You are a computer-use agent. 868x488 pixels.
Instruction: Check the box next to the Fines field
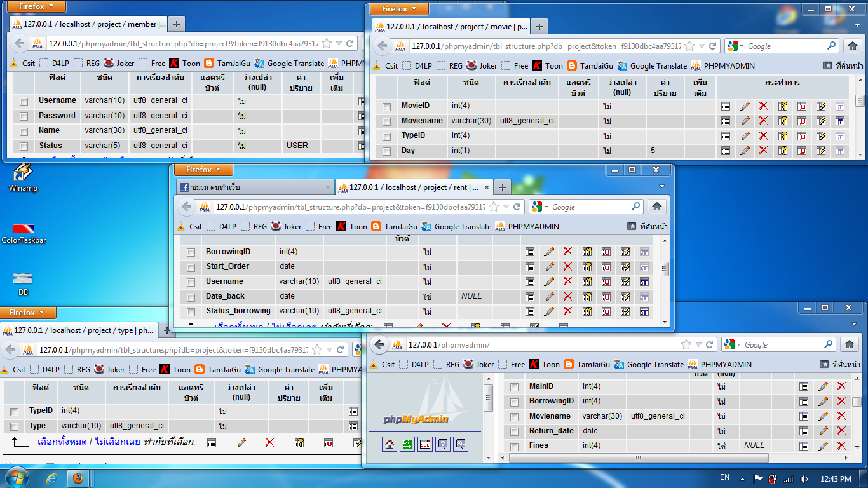(x=514, y=446)
